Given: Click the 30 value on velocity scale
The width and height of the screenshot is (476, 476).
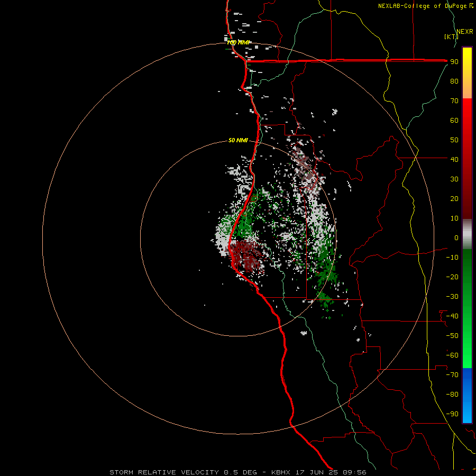Looking at the screenshot, I should pyautogui.click(x=454, y=179).
